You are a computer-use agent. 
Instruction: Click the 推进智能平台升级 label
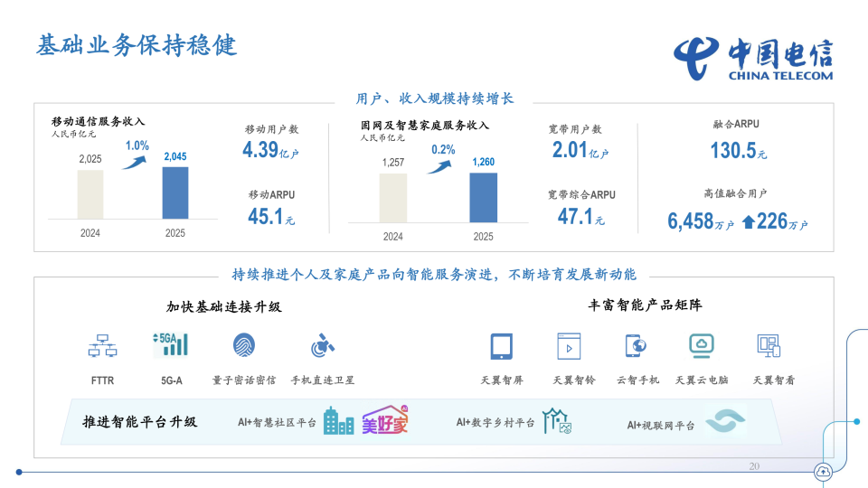139,422
